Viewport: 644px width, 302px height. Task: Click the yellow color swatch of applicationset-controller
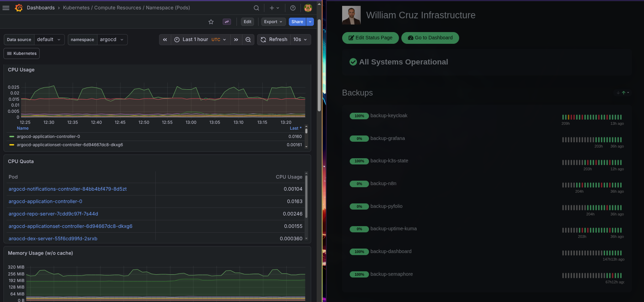[12, 145]
